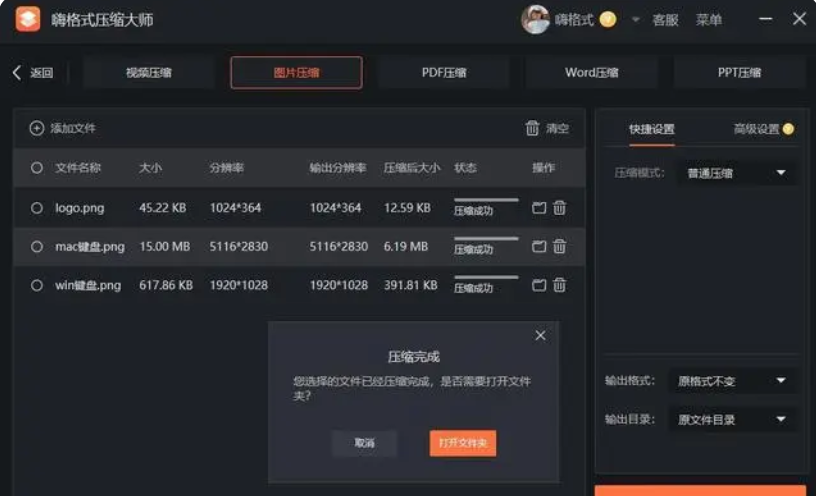Delete mac键盘.png using trash icon
This screenshot has height=496, width=816.
tap(560, 246)
